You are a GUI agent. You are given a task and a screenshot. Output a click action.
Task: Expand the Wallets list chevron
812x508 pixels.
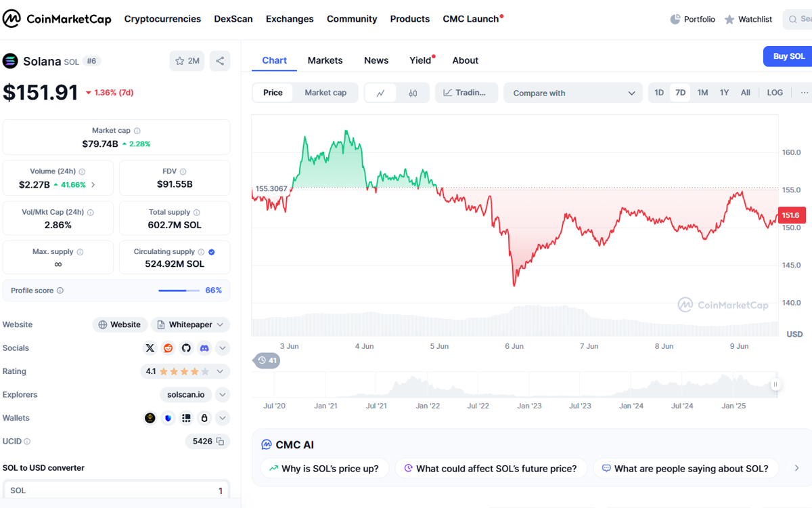click(x=223, y=418)
